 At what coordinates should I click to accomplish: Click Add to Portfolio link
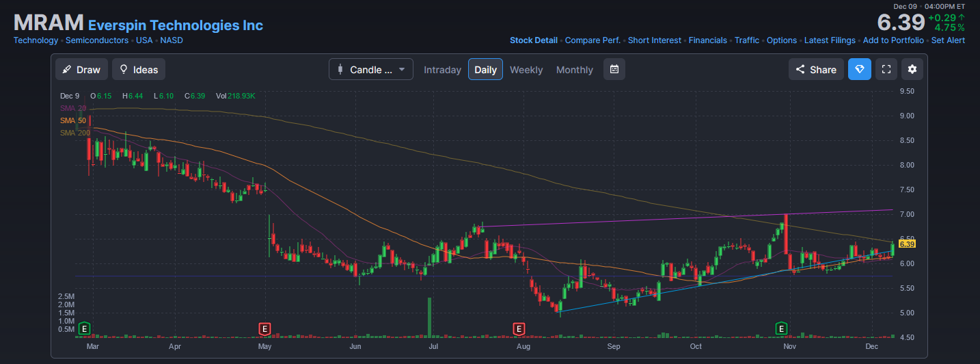point(893,40)
